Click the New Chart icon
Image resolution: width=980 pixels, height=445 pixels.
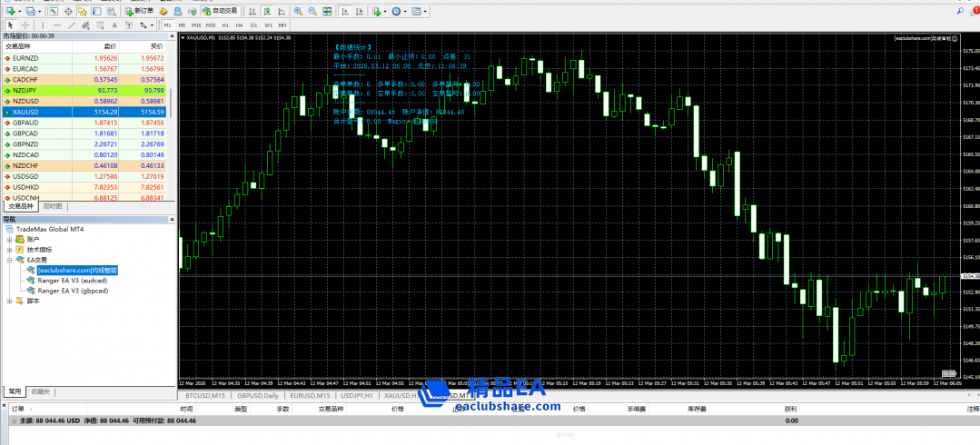[10, 11]
